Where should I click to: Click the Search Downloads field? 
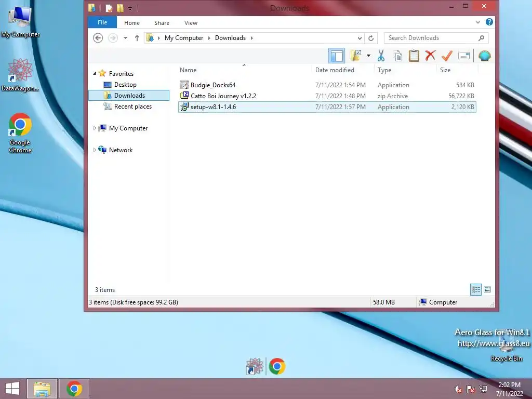pos(436,37)
